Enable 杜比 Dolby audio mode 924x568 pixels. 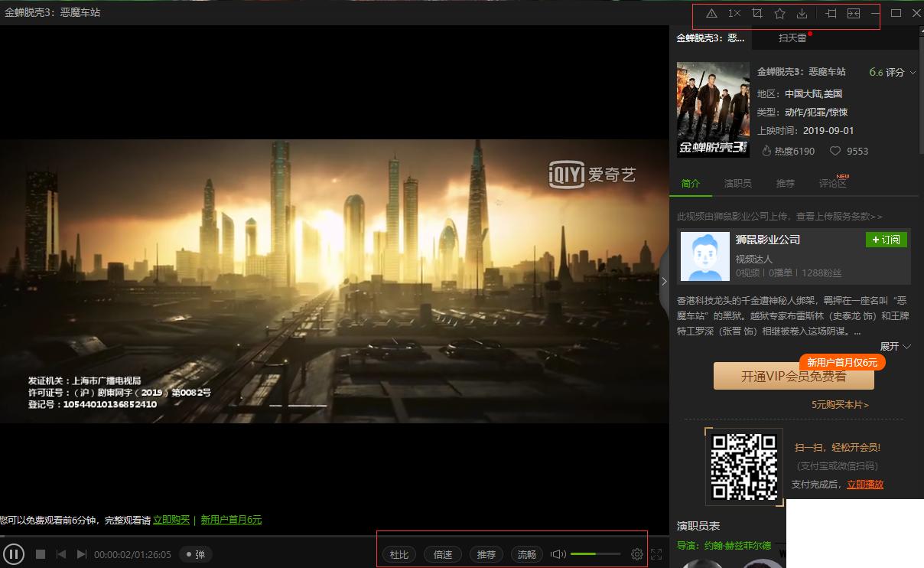coord(399,554)
